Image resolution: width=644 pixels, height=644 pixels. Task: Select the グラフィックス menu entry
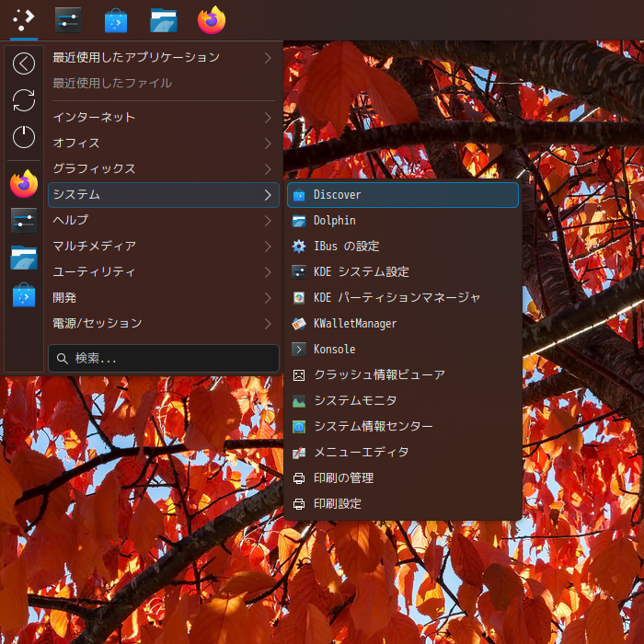(x=164, y=169)
